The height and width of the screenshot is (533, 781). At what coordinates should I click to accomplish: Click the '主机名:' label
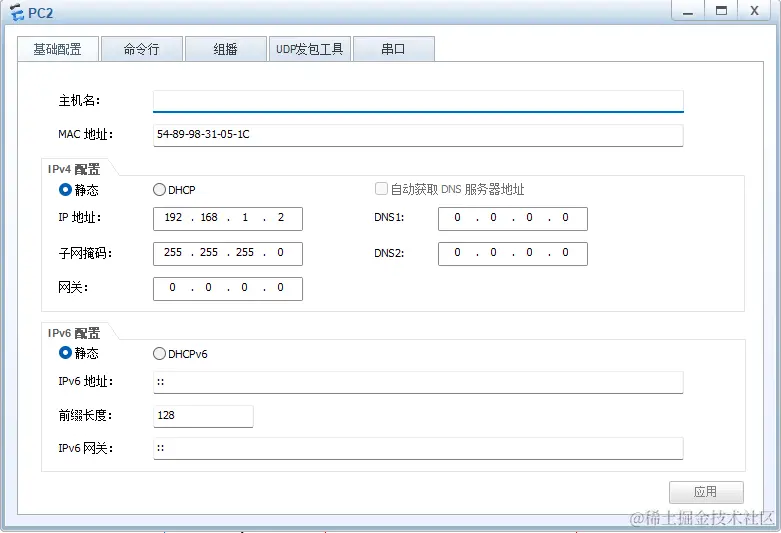pos(79,101)
